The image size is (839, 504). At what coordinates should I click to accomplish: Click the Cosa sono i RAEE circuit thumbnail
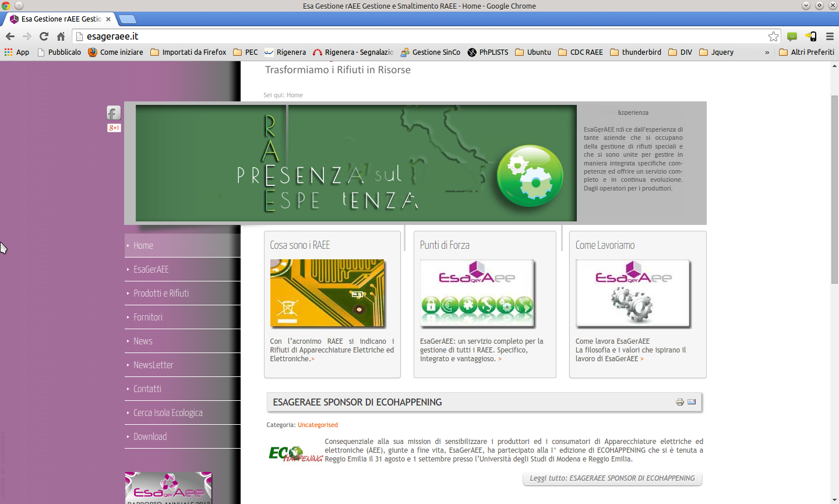point(327,293)
